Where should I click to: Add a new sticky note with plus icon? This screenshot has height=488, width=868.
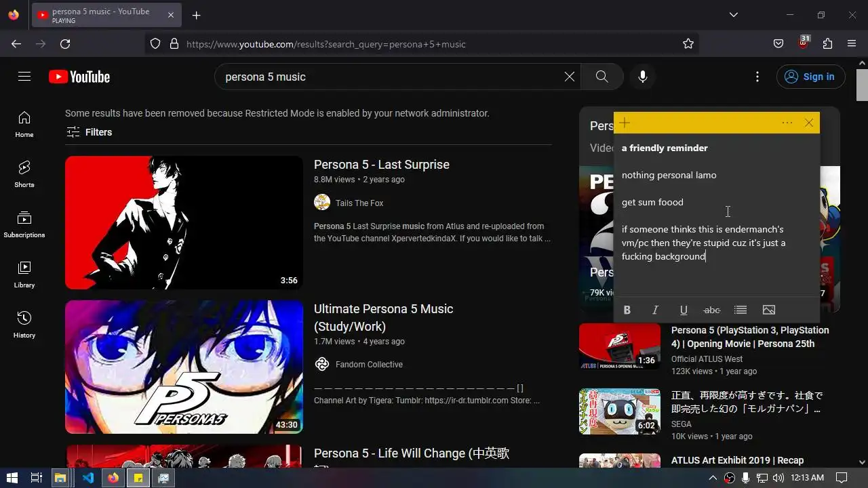(625, 123)
